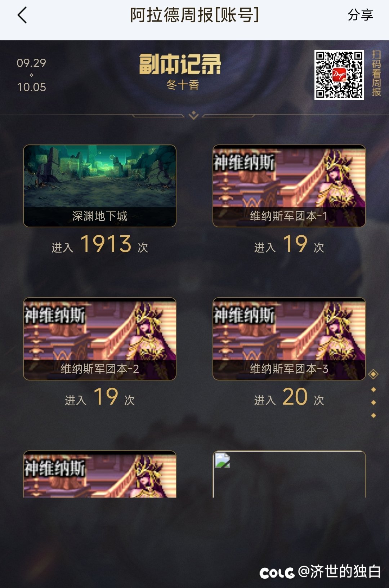Open the 维纳斯军团本-2 thumbnail
Viewport: 389px width, 588px height.
(x=100, y=339)
